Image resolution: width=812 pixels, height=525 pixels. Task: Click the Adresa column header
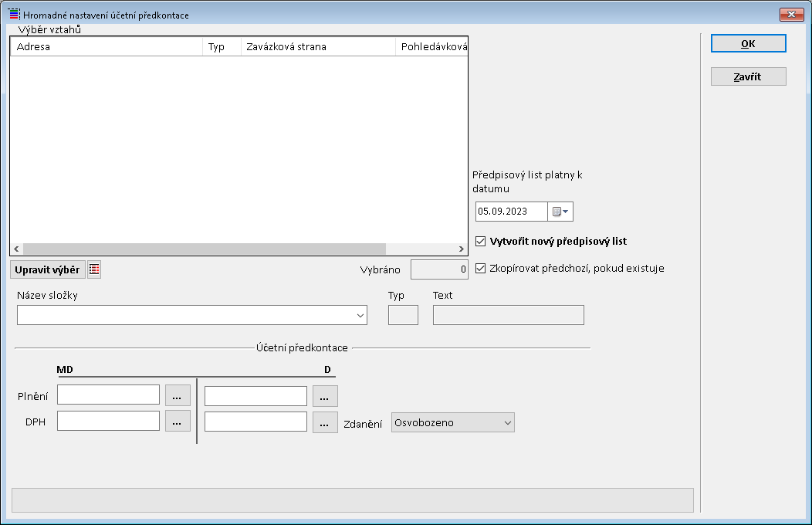107,46
